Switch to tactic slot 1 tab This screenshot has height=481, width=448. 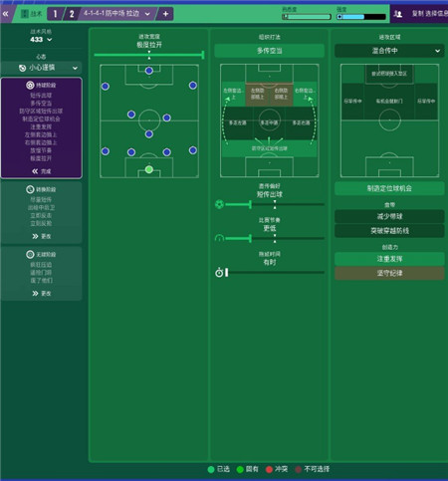(55, 14)
